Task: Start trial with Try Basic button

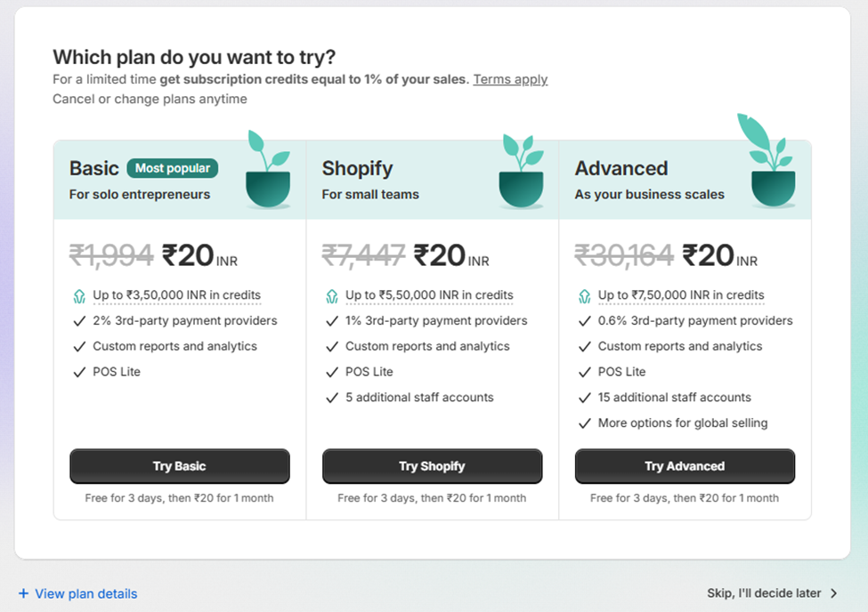Action: 179,466
